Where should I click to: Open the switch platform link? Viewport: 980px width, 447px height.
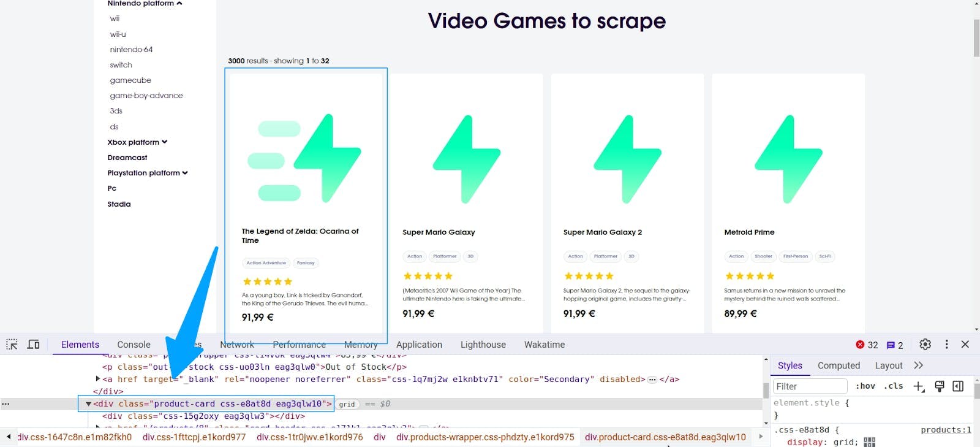[121, 65]
